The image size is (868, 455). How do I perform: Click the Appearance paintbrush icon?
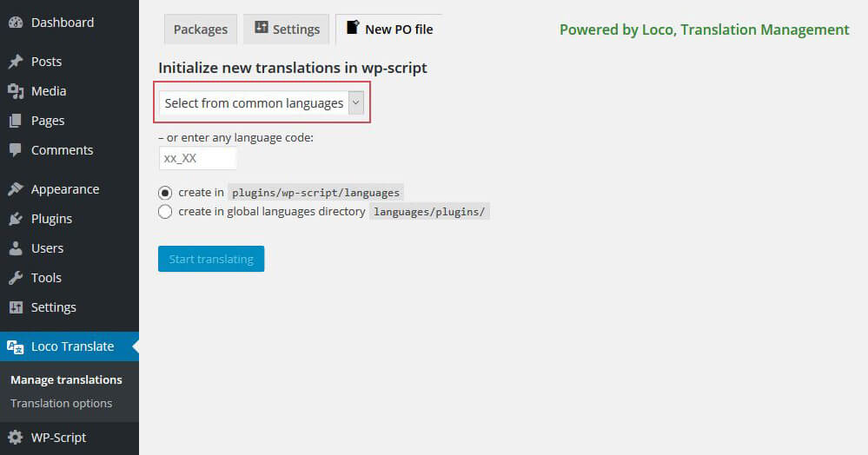[x=16, y=189]
